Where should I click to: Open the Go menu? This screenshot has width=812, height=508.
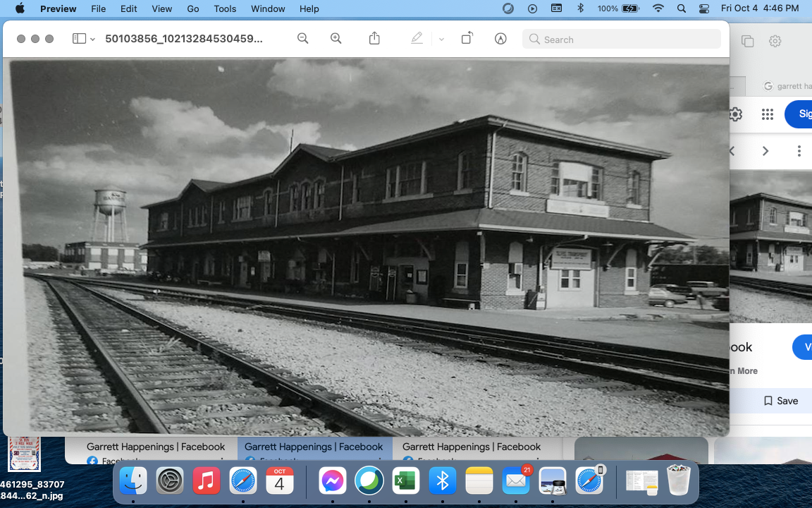click(192, 8)
